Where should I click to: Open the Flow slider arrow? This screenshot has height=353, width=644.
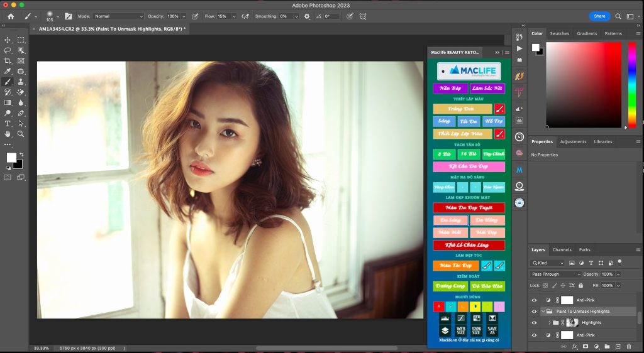[234, 16]
